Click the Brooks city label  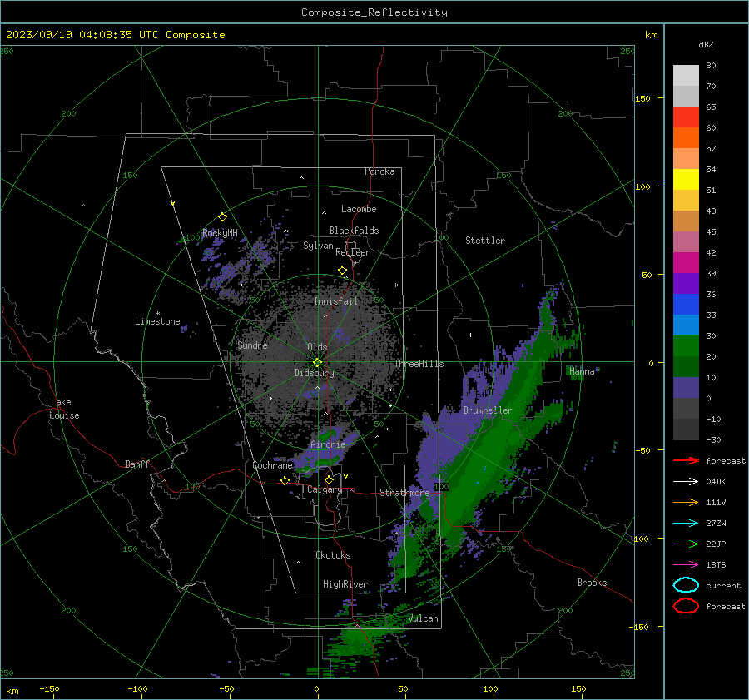point(592,583)
